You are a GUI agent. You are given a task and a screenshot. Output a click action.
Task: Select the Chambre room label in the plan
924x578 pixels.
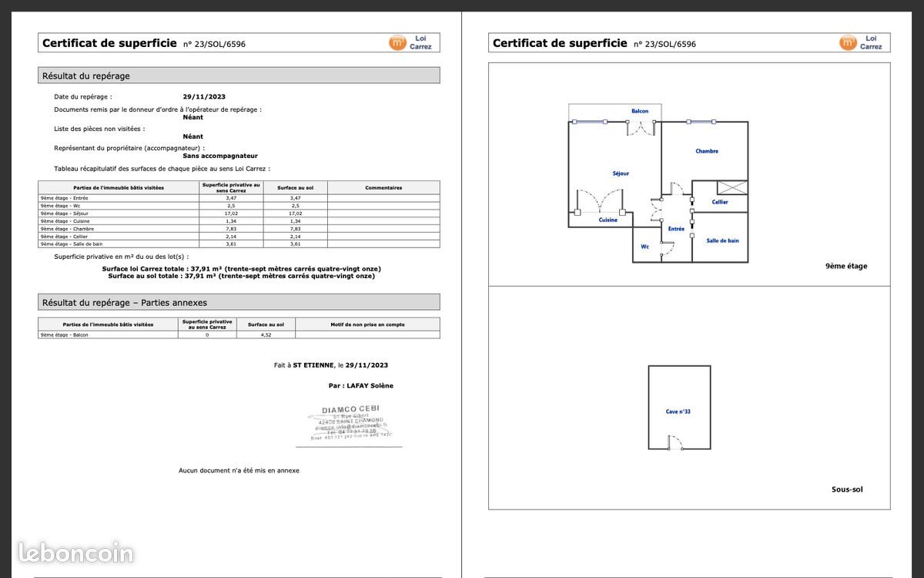706,151
